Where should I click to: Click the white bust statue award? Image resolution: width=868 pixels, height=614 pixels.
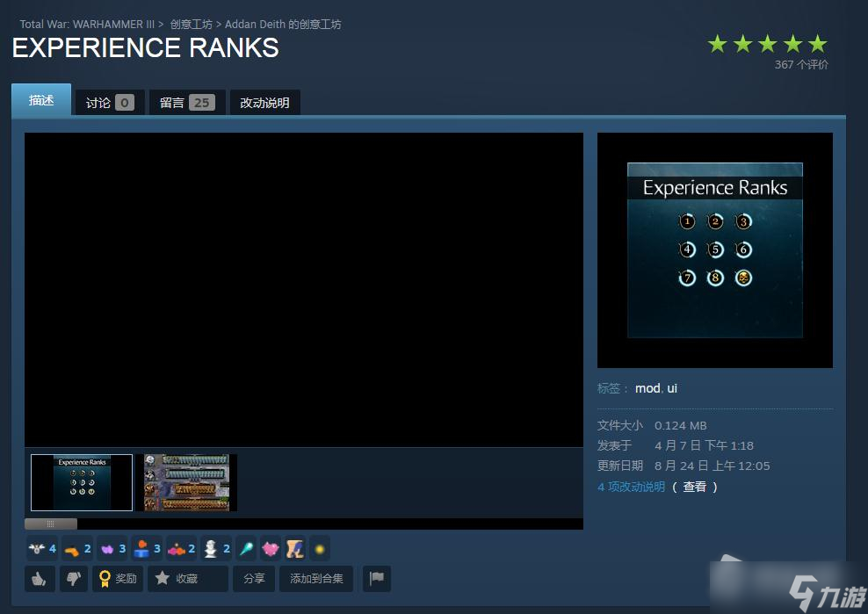(x=211, y=549)
